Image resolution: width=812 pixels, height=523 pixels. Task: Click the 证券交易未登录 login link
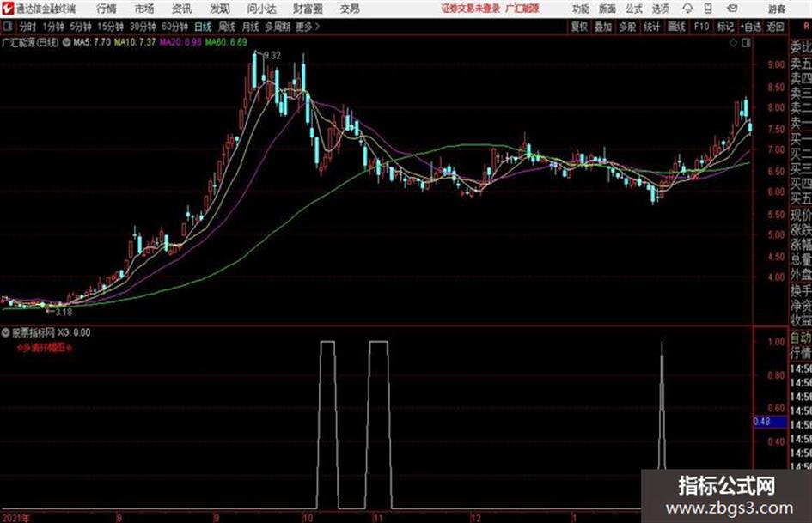coord(471,9)
